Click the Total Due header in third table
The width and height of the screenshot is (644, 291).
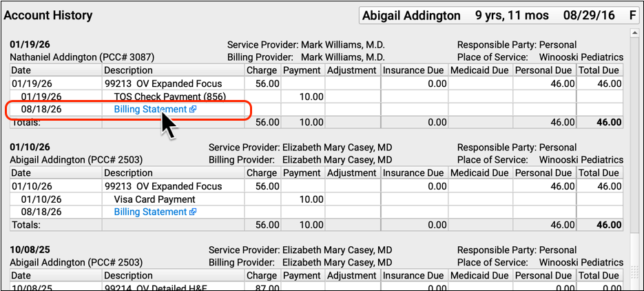pyautogui.click(x=600, y=275)
